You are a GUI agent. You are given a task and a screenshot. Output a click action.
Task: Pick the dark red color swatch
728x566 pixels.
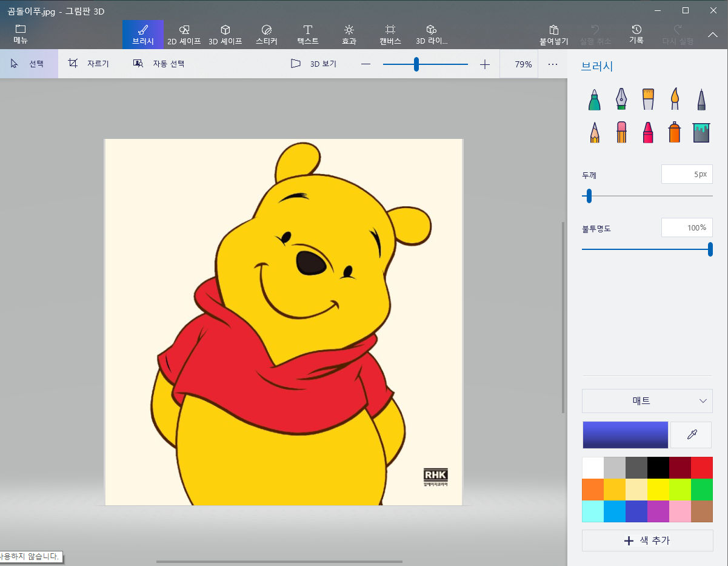point(680,468)
